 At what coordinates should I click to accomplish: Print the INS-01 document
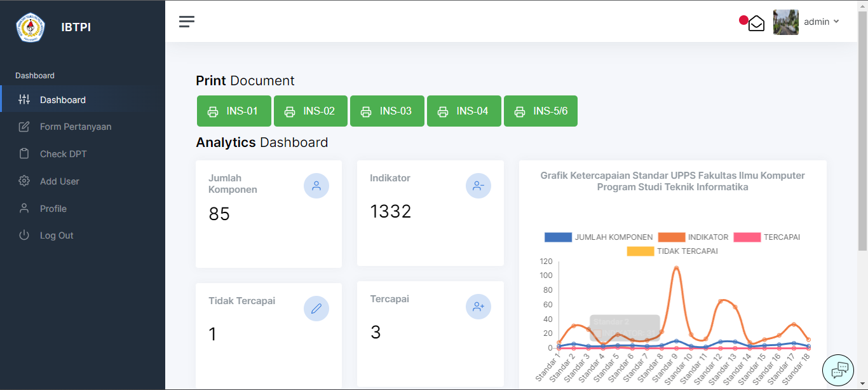coord(234,111)
